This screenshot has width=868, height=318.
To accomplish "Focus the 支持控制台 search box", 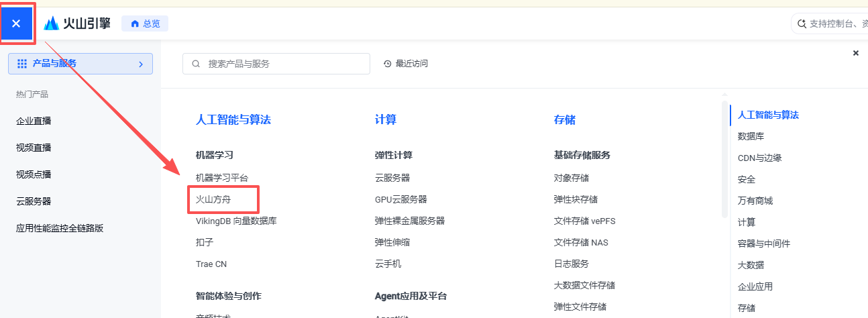I will click(x=830, y=23).
